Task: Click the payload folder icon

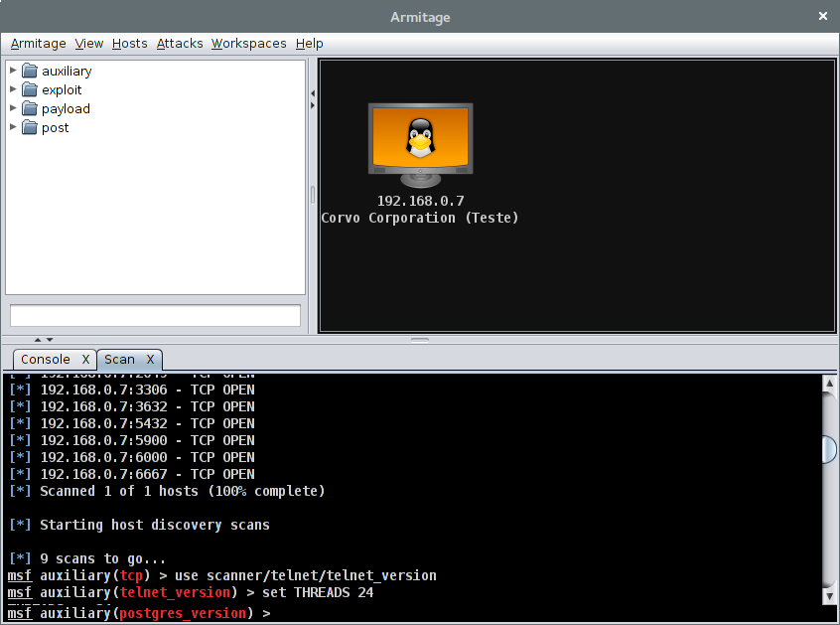Action: pyautogui.click(x=30, y=109)
